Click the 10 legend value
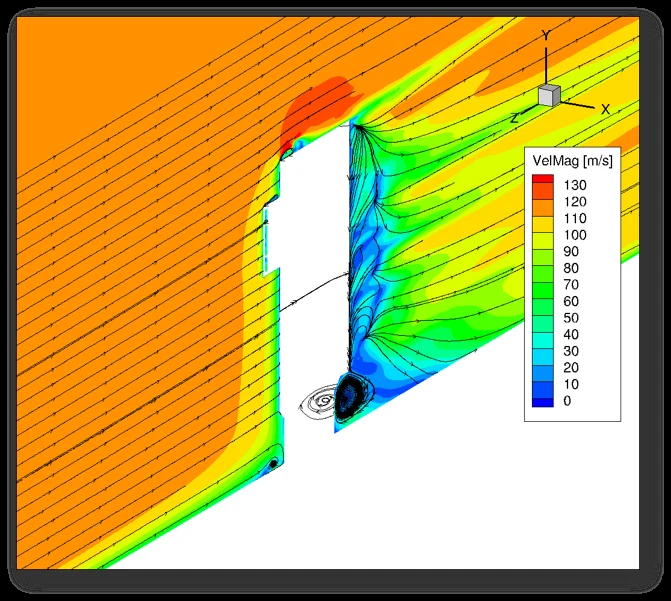Screen dimensions: 671x601 (571, 384)
